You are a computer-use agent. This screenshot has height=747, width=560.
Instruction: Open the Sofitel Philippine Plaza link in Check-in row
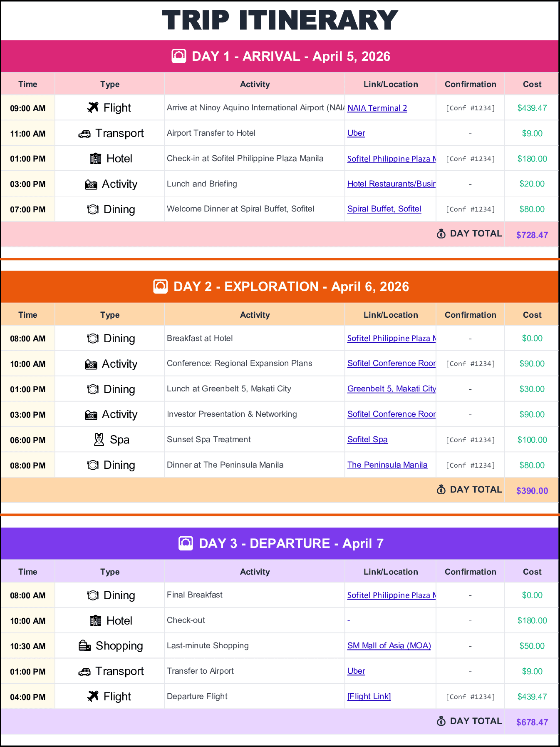pyautogui.click(x=392, y=159)
